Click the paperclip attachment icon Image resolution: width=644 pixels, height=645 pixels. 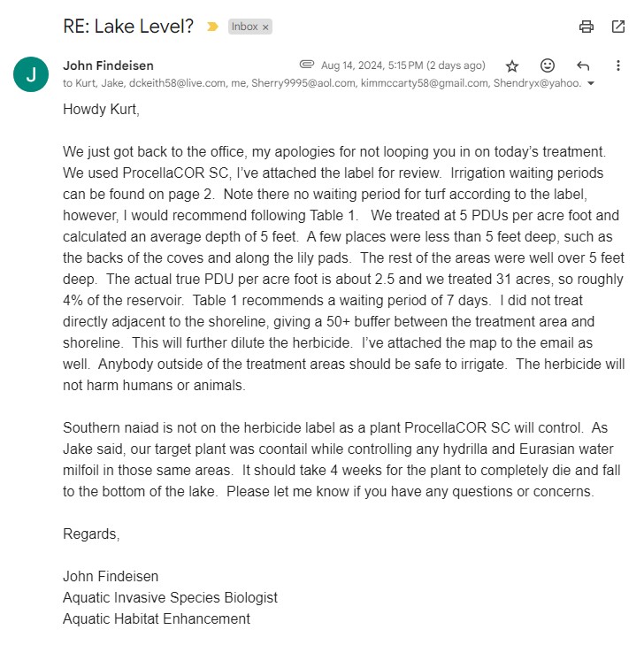tap(307, 65)
